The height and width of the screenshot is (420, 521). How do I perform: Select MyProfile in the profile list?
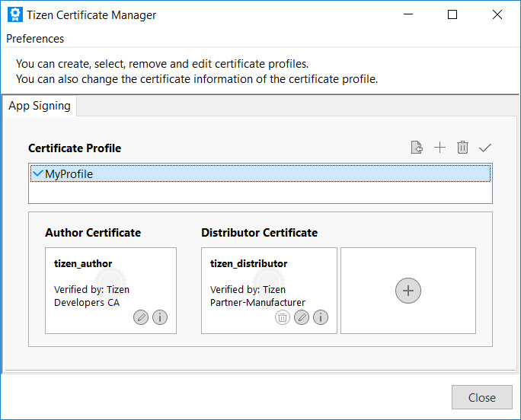[69, 174]
